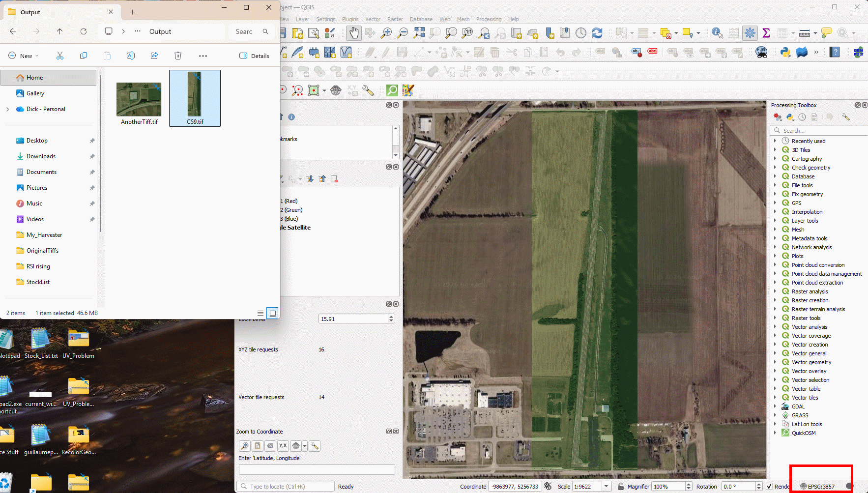Select the Identify Features tool
Screen dimensions: 868x493
coord(717,33)
